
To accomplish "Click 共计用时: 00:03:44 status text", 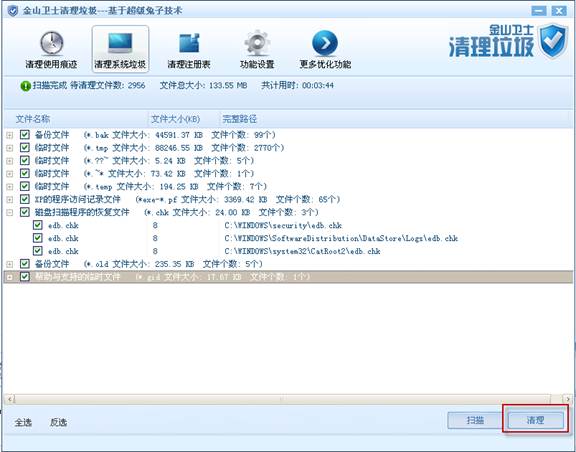I will (x=298, y=86).
